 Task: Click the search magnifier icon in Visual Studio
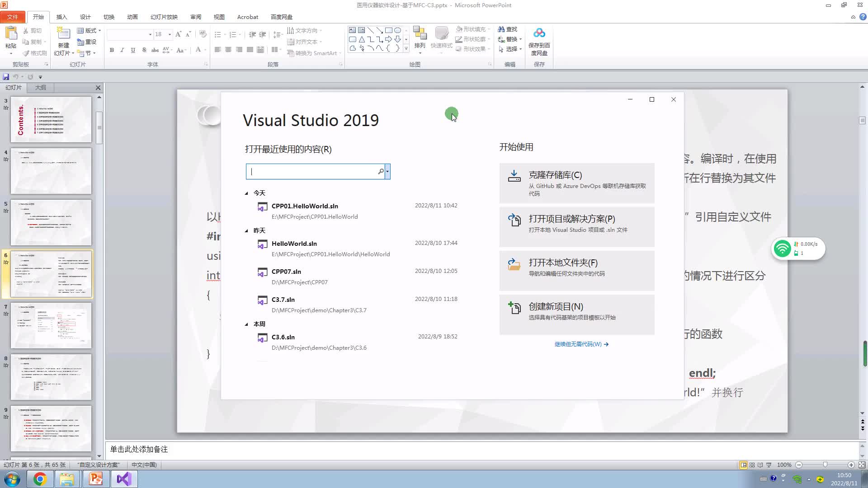[381, 172]
